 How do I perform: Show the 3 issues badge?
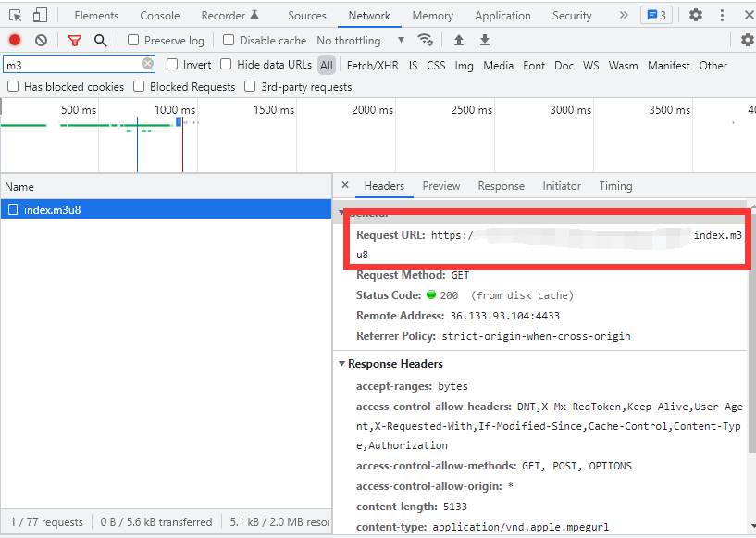[656, 16]
